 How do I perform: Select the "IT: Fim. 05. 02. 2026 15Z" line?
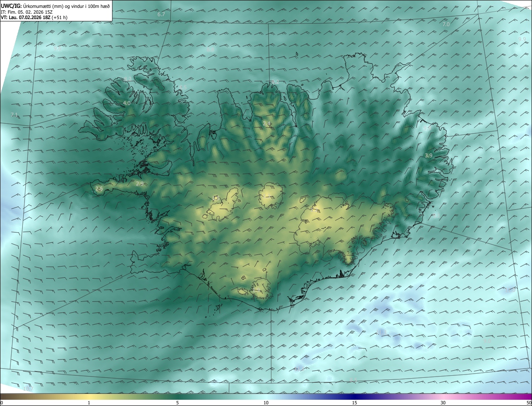26,12
